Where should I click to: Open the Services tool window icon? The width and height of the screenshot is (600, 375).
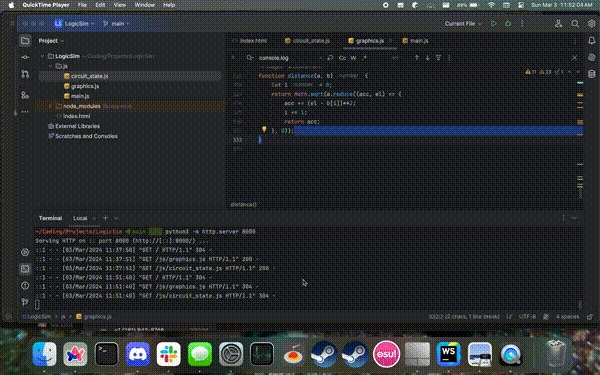tap(25, 252)
